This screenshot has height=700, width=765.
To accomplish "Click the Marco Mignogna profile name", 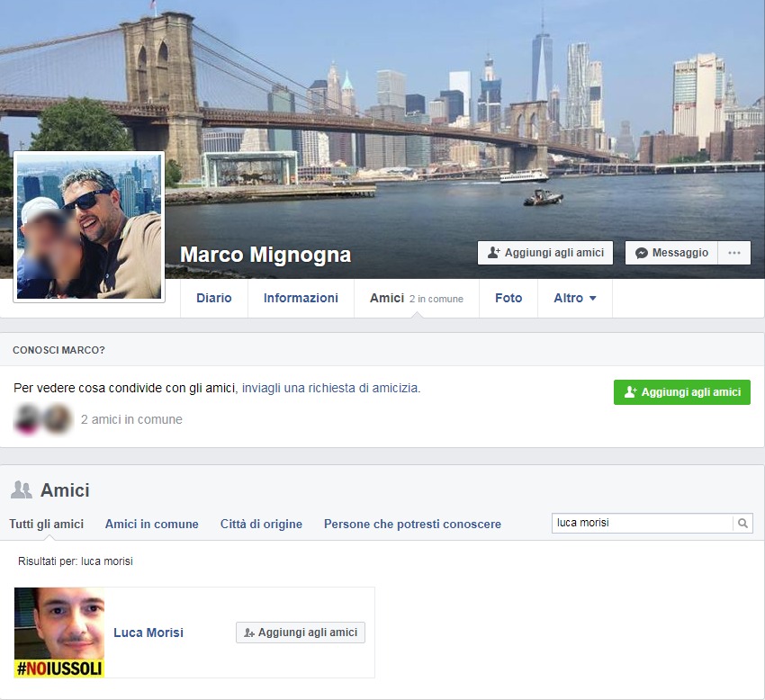I will pos(265,255).
